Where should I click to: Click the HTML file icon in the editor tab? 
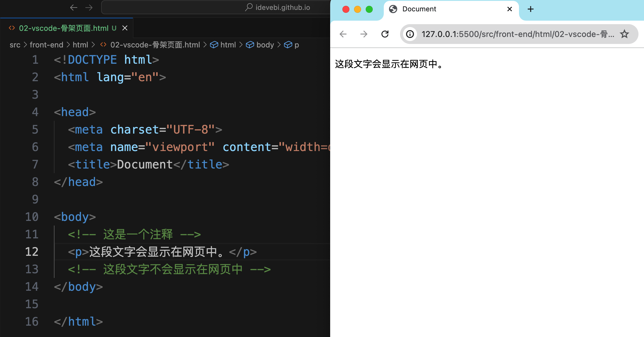pyautogui.click(x=12, y=28)
